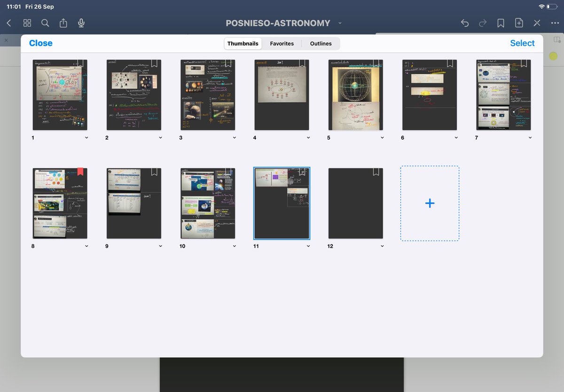Open page 1 thumbnail
This screenshot has height=392, width=564.
click(60, 95)
